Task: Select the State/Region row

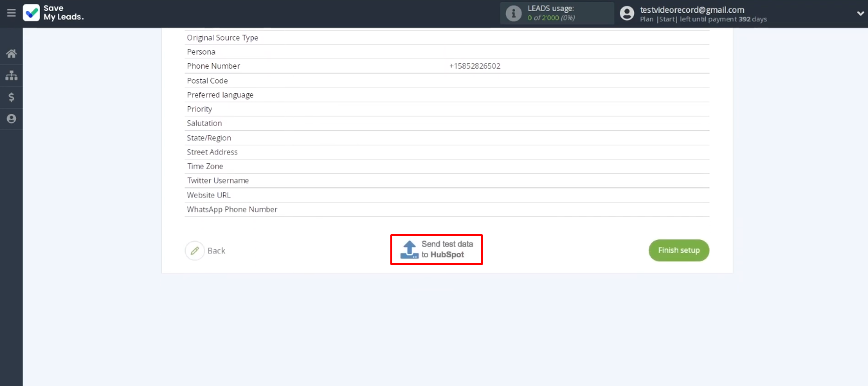Action: (448, 138)
